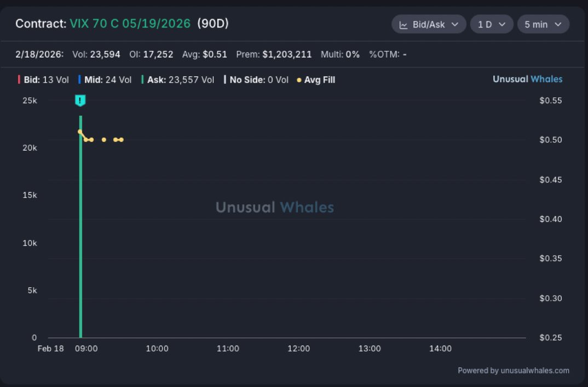Click the $0.40 price axis label
588x387 pixels.
pyautogui.click(x=551, y=219)
